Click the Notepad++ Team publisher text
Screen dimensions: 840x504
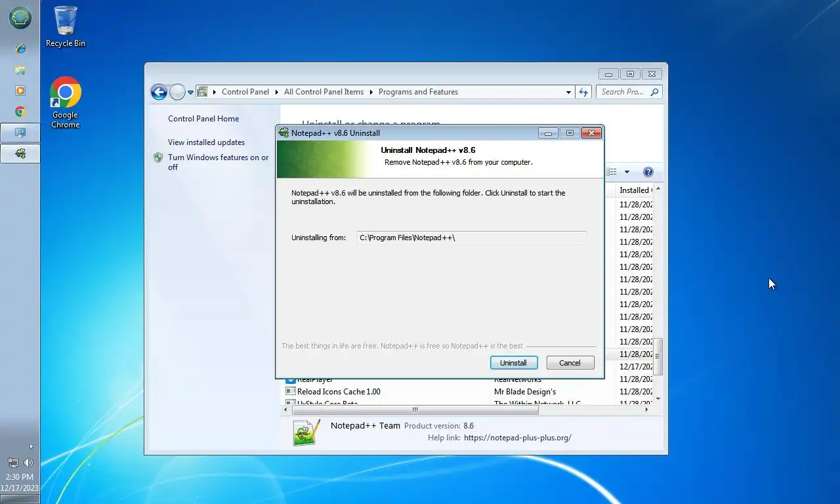click(366, 425)
